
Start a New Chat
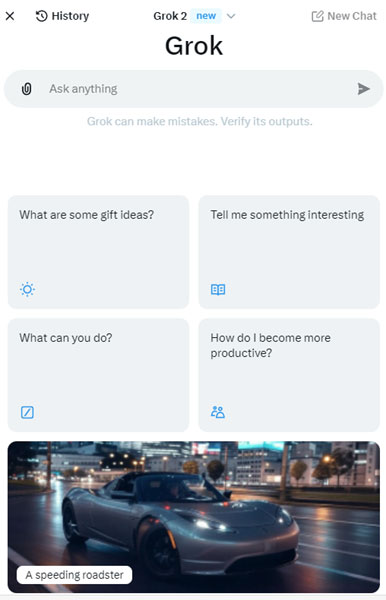(344, 16)
